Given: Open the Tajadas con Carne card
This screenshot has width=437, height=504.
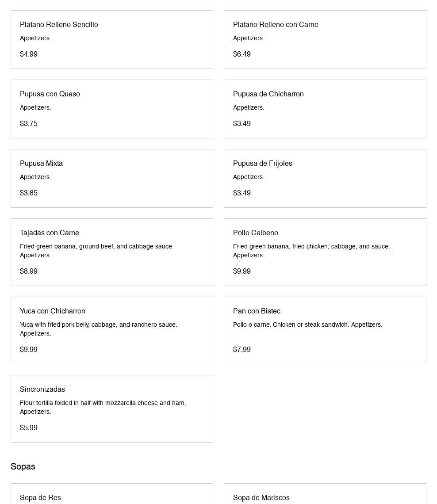Looking at the screenshot, I should coord(112,252).
